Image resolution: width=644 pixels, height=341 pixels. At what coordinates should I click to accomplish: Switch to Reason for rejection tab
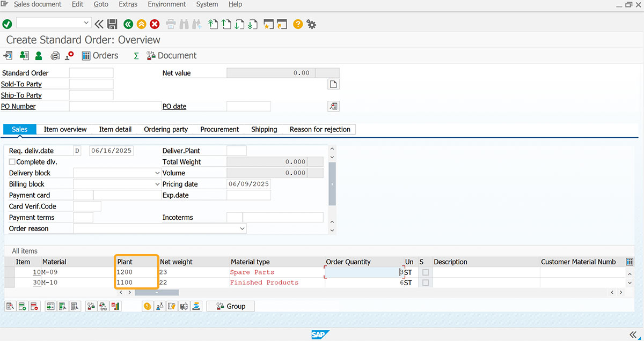coord(320,129)
